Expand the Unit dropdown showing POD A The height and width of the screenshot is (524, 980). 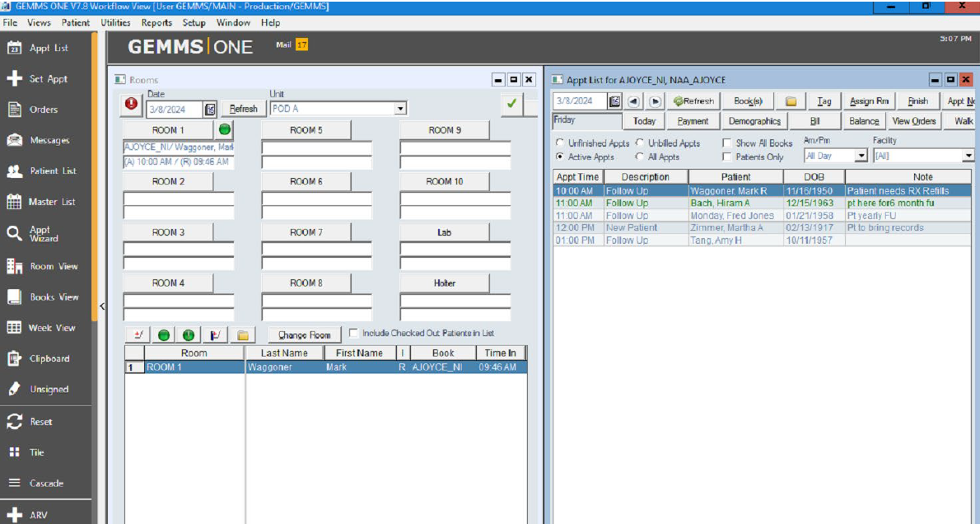400,109
